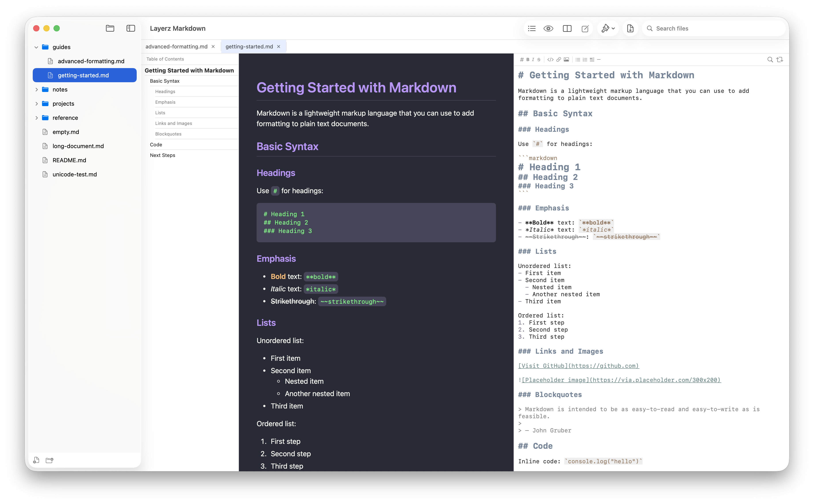Insert a link using the editor's link icon

click(x=559, y=60)
